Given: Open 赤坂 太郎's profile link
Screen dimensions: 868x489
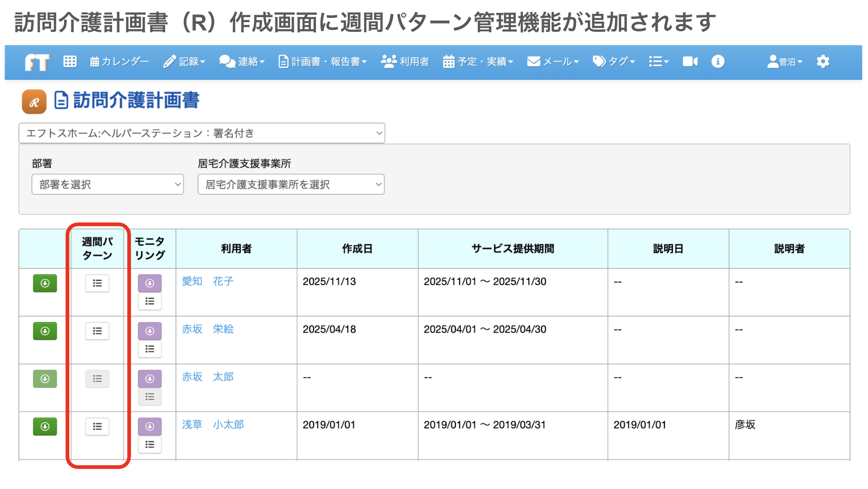Looking at the screenshot, I should coord(208,377).
